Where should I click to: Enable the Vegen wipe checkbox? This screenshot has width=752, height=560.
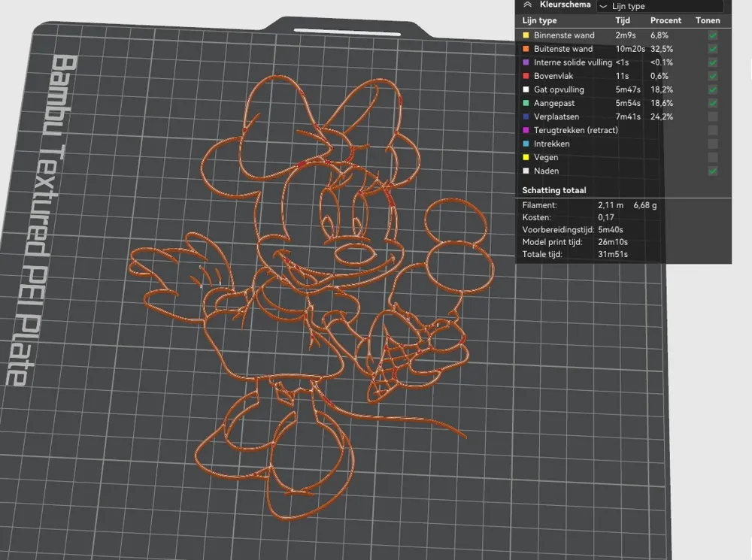(712, 157)
